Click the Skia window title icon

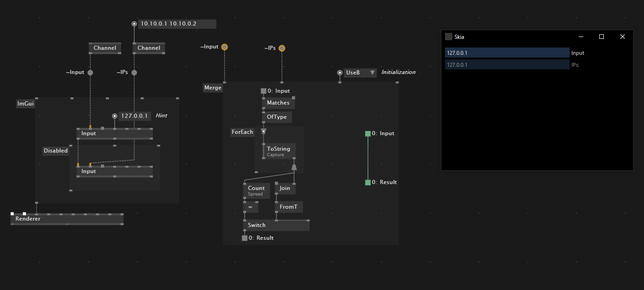tap(449, 37)
